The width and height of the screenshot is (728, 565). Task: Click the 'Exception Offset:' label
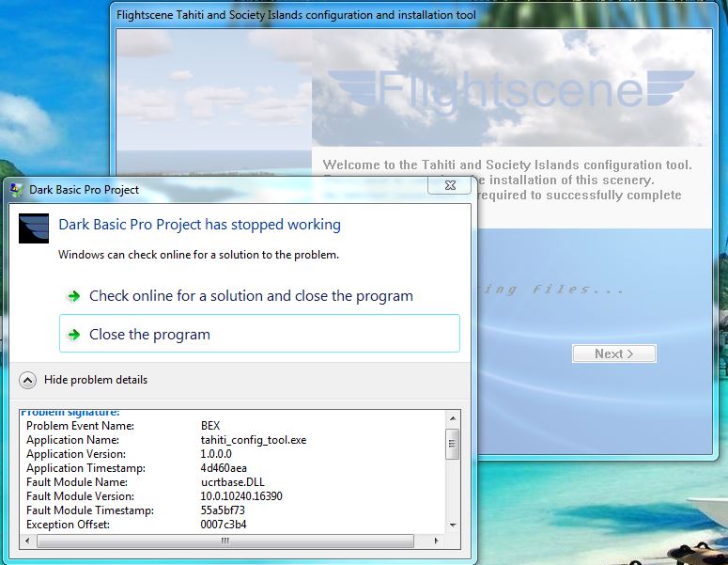pos(68,525)
